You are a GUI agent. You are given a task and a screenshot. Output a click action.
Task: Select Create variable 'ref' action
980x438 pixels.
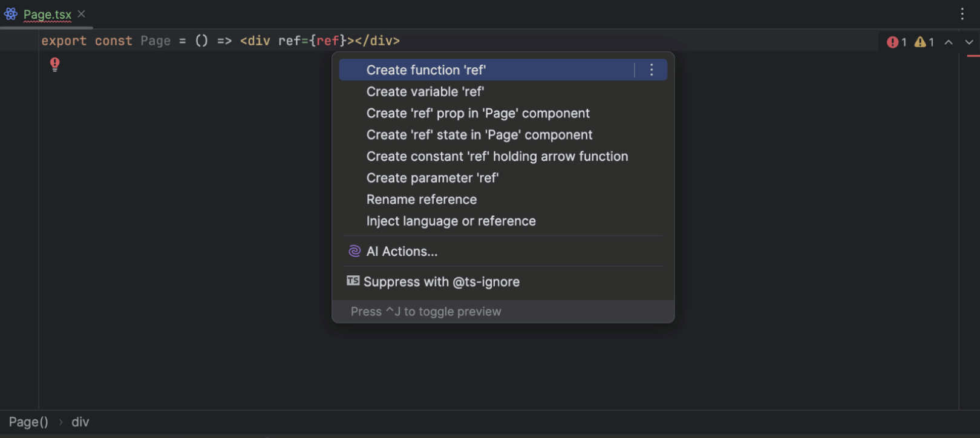[x=425, y=92]
